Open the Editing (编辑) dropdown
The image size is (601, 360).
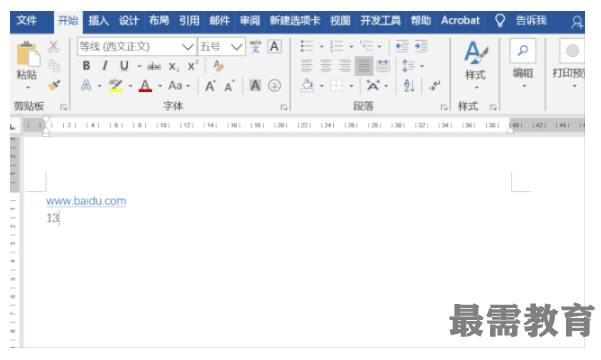[x=523, y=64]
